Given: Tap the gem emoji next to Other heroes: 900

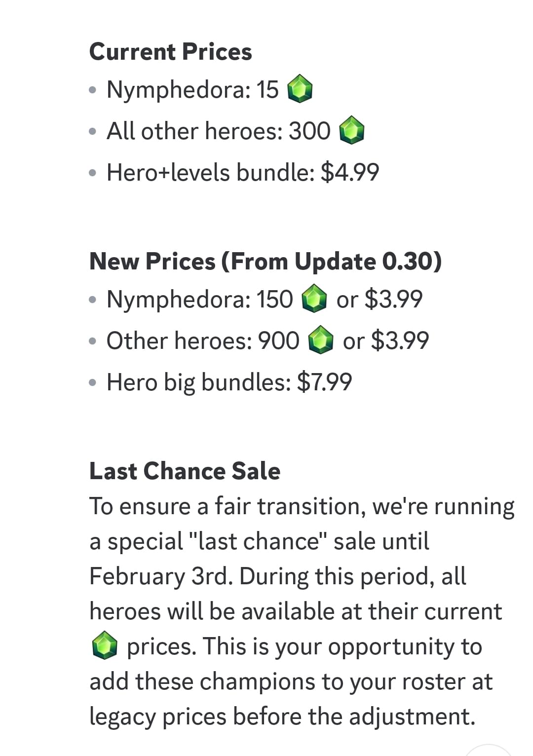Looking at the screenshot, I should [x=321, y=340].
